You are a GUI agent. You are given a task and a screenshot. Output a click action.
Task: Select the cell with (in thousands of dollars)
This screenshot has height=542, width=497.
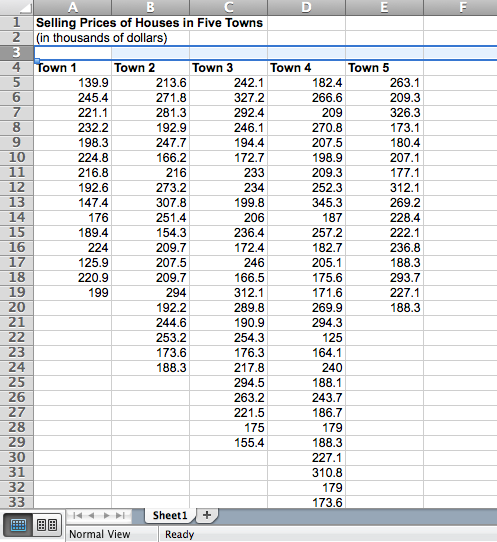tap(102, 38)
